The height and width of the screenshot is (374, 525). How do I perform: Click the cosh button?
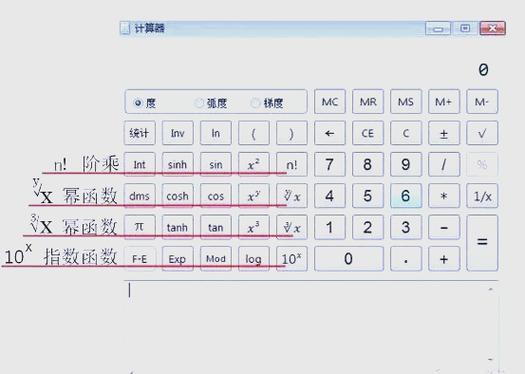coord(178,196)
